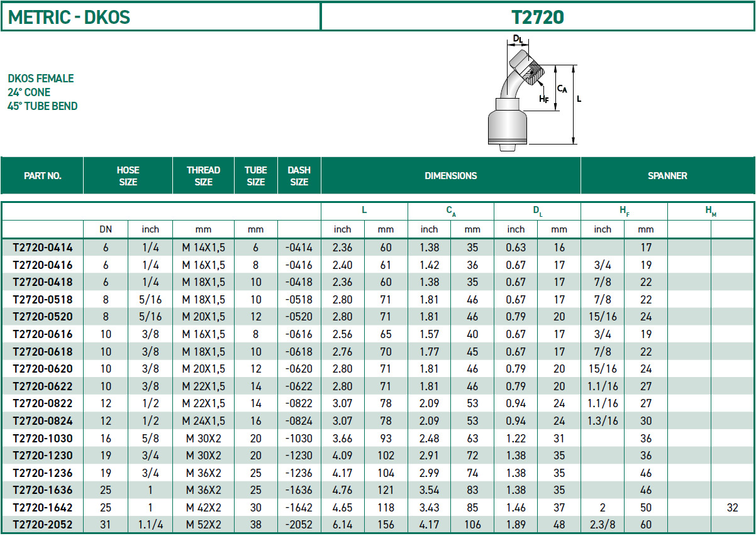Click the DKOS FEMALE description line

[x=41, y=79]
